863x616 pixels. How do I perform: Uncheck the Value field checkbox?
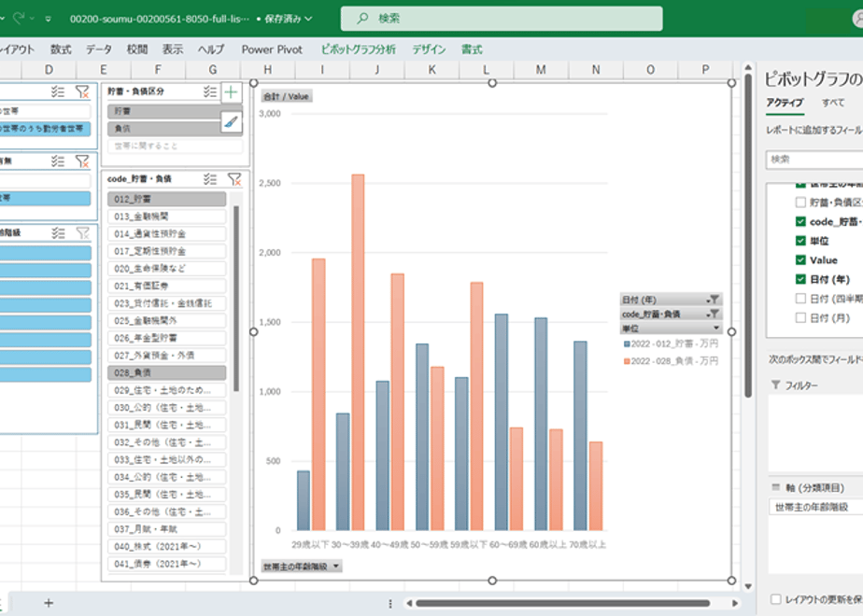[x=800, y=260]
